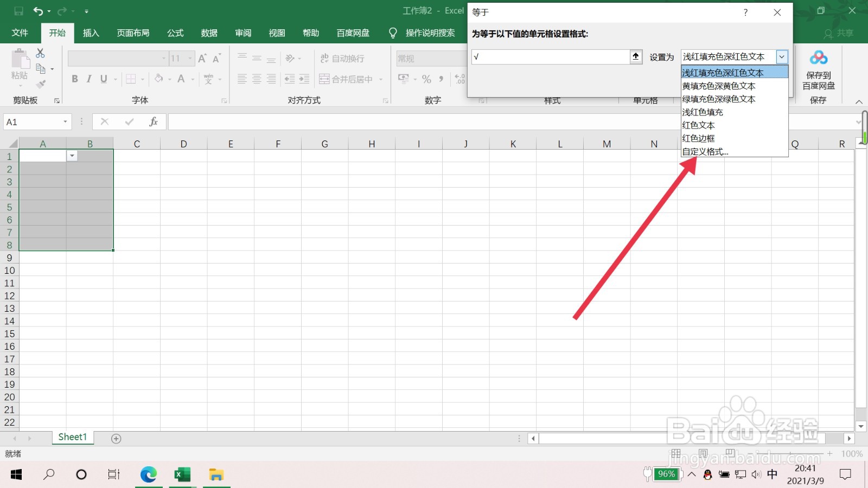
Task: Open the 设置为 format combo box arrow
Action: coord(782,56)
